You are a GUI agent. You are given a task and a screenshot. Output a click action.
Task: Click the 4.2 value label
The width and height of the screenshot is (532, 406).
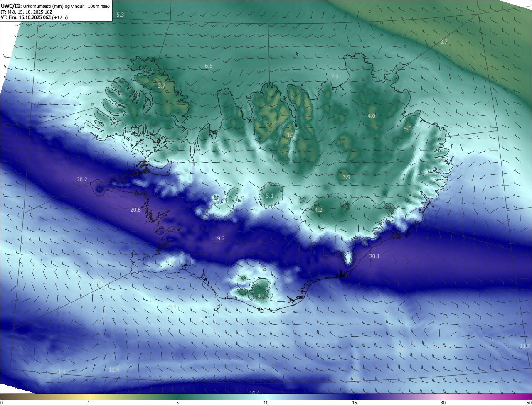click(318, 210)
